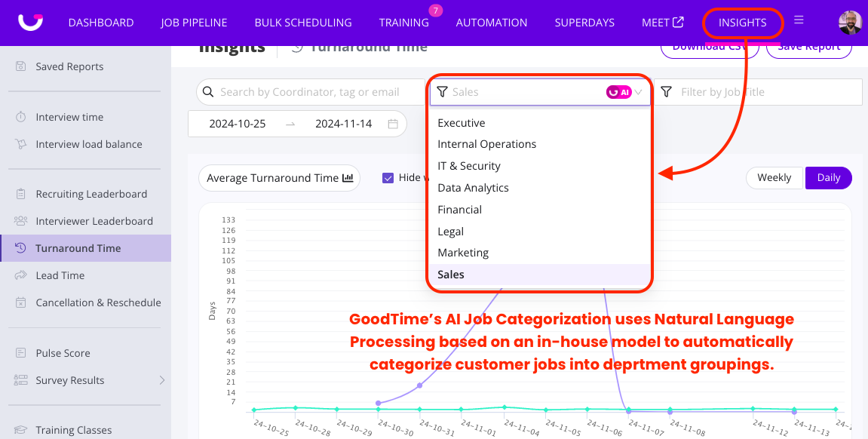The image size is (868, 439).
Task: Open the TRAINING nav item
Action: click(403, 23)
